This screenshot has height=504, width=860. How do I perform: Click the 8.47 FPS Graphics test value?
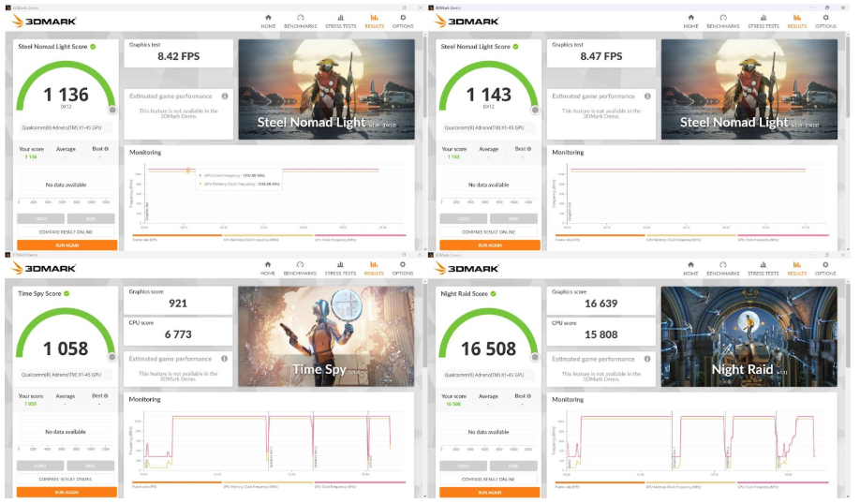(x=601, y=56)
